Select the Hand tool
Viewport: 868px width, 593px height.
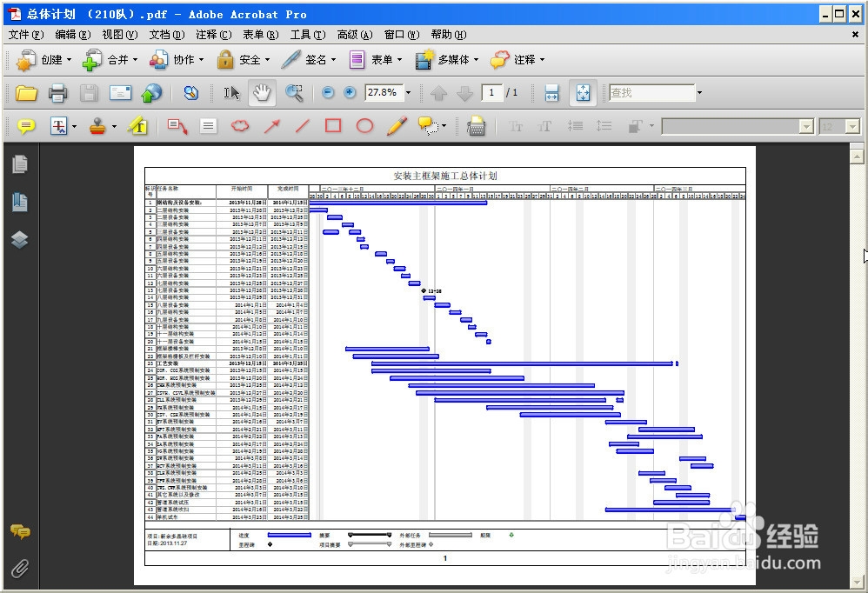pos(261,93)
